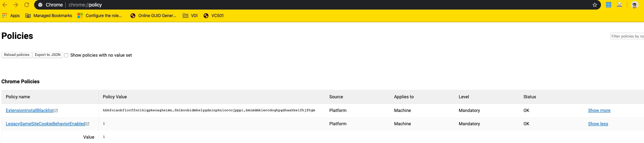This screenshot has width=644, height=143.
Task: Toggle 'Show policies with no value set'
Action: click(x=66, y=55)
